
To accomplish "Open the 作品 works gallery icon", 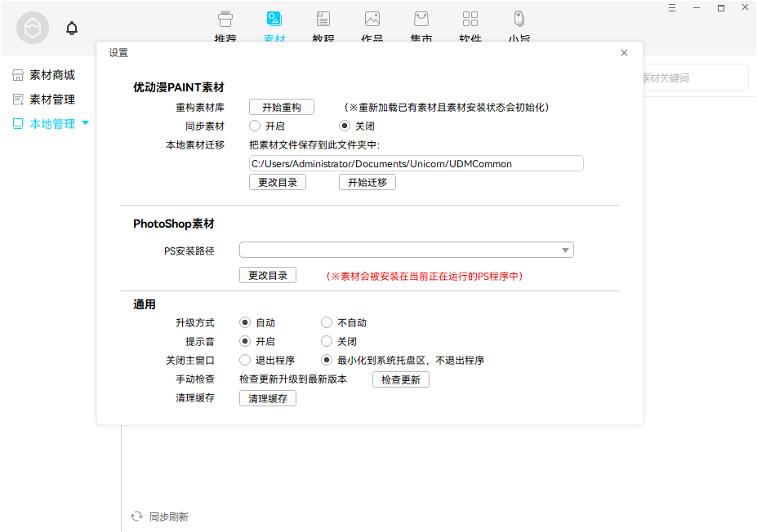I will [x=372, y=20].
